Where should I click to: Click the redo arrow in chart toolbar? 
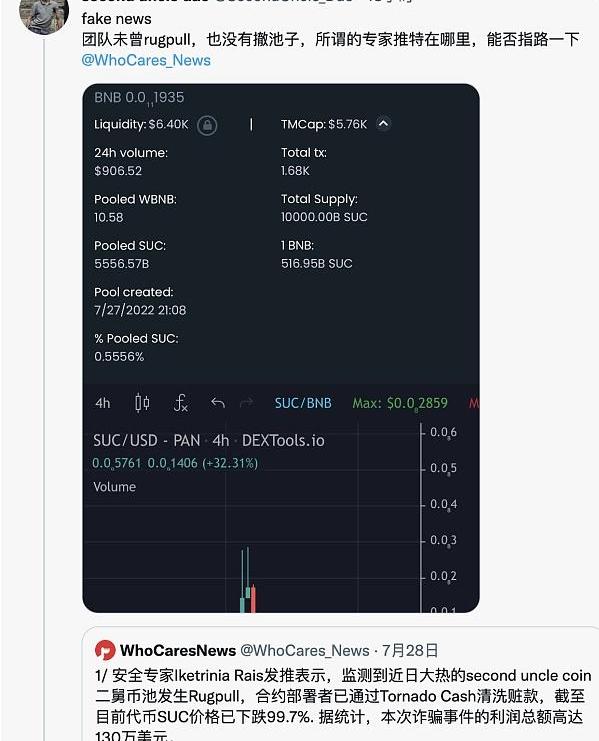pyautogui.click(x=246, y=403)
